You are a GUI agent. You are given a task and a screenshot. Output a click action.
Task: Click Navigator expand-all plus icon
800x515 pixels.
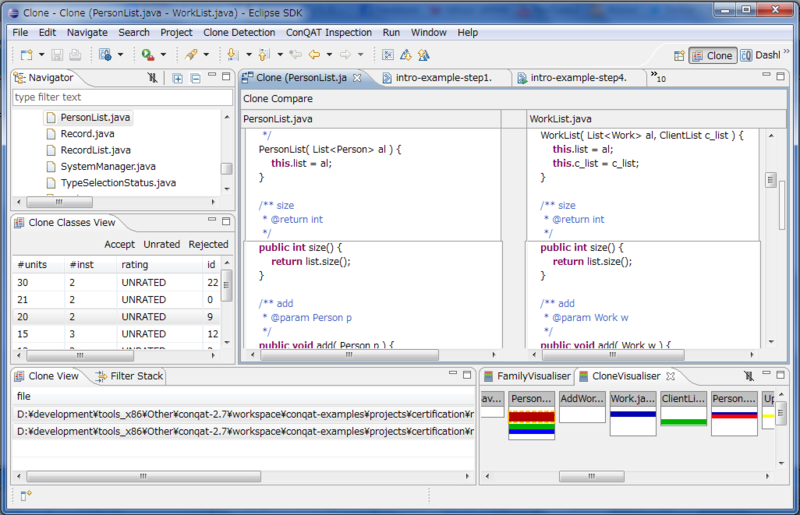point(177,78)
